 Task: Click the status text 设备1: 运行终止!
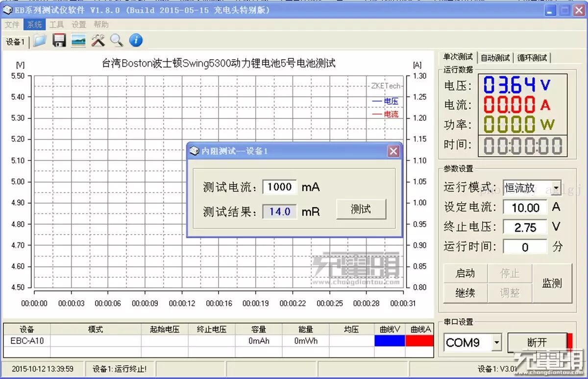[x=120, y=369]
